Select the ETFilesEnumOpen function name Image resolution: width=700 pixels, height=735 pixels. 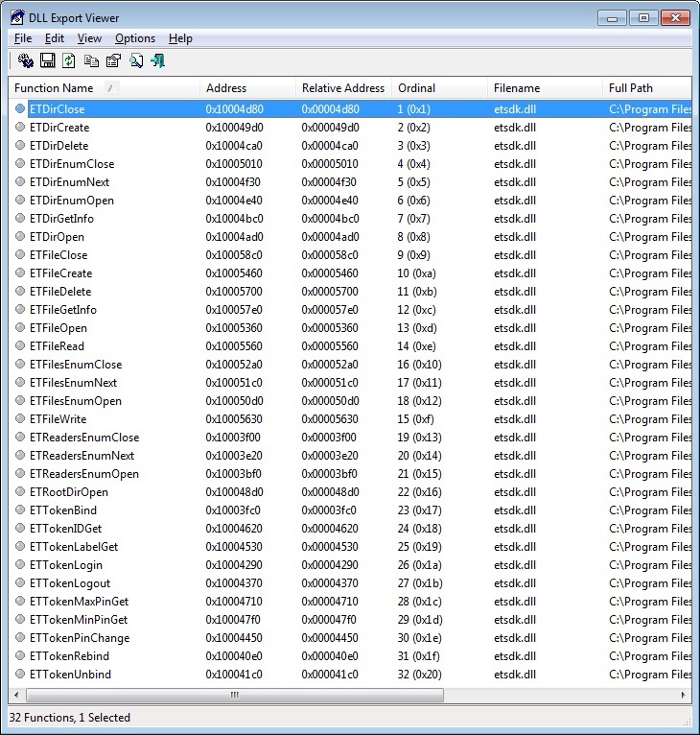(76, 401)
